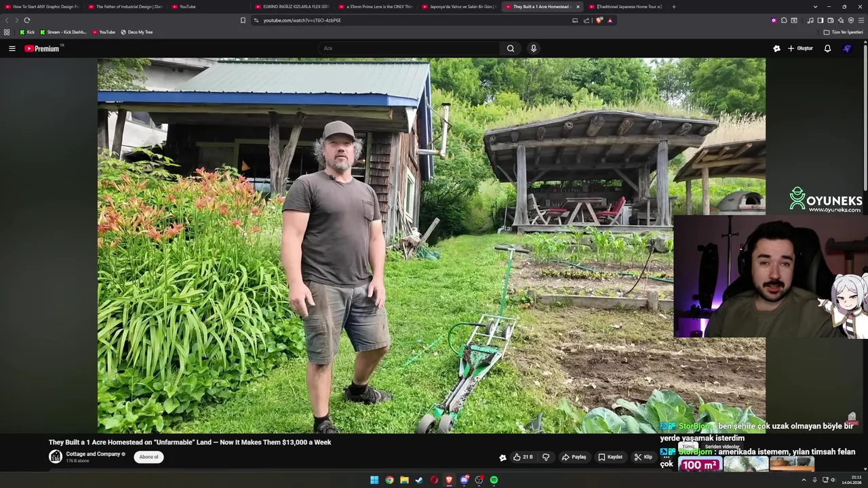Open Cottage and Company channel link
The image size is (868, 488).
(x=93, y=454)
